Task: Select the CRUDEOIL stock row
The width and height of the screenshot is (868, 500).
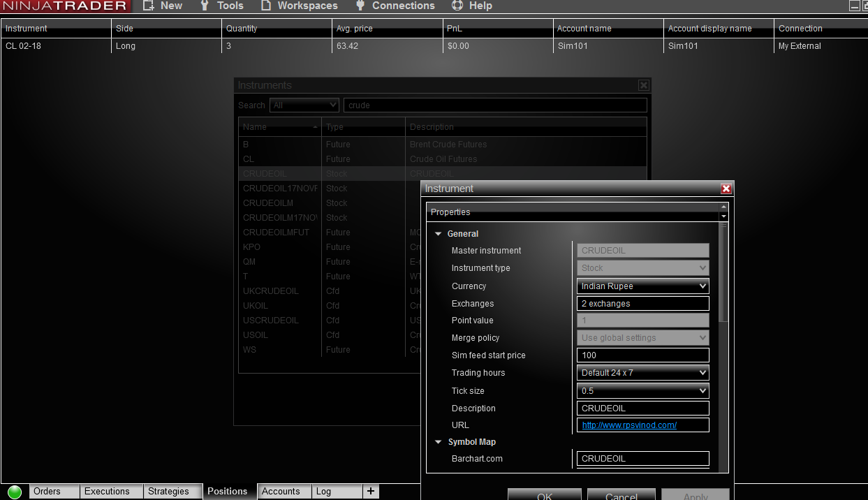Action: coord(443,174)
